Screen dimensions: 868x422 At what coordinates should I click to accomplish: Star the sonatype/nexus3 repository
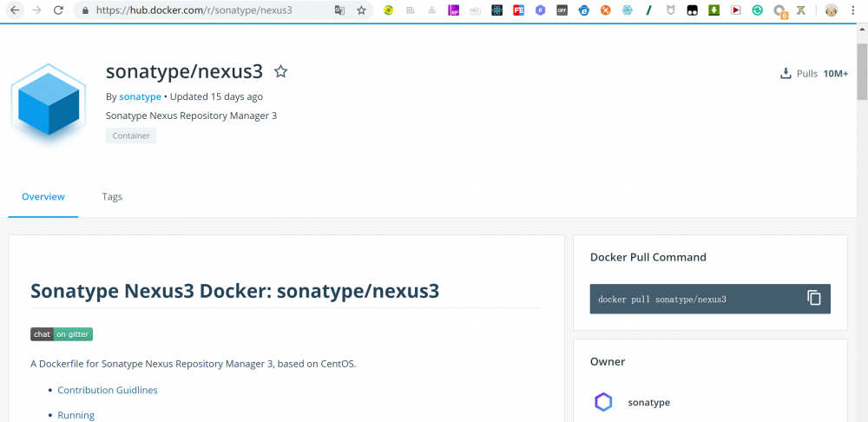280,72
